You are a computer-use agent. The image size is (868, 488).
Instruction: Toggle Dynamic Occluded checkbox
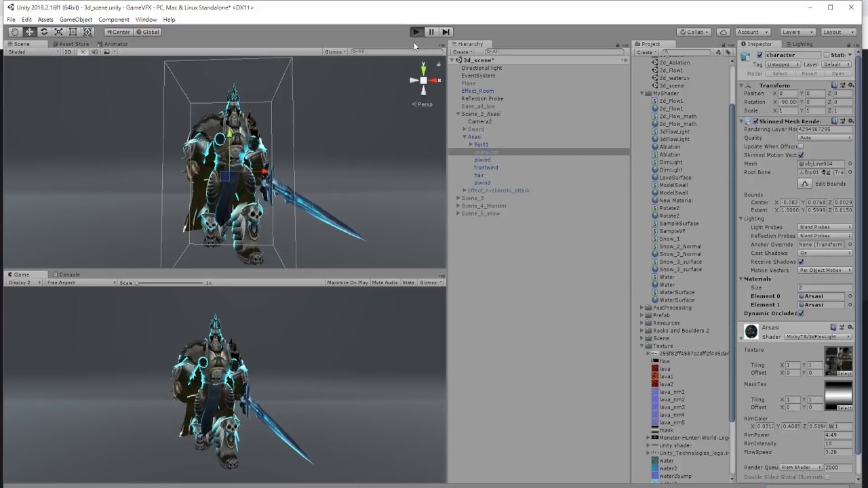pyautogui.click(x=801, y=313)
